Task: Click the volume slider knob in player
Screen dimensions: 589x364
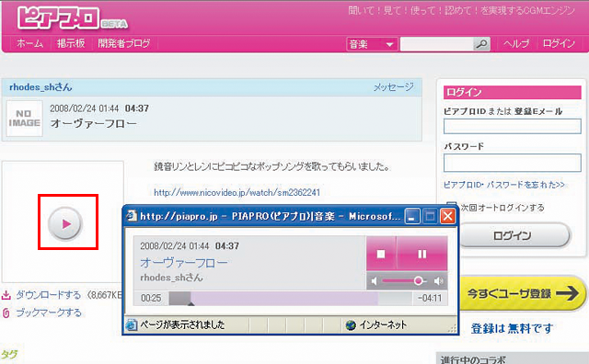Action: (x=418, y=280)
